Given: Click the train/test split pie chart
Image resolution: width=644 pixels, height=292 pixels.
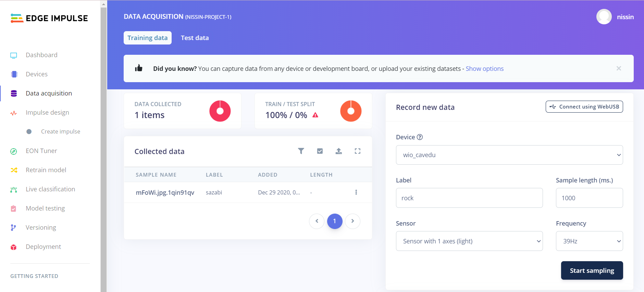Looking at the screenshot, I should pyautogui.click(x=351, y=111).
